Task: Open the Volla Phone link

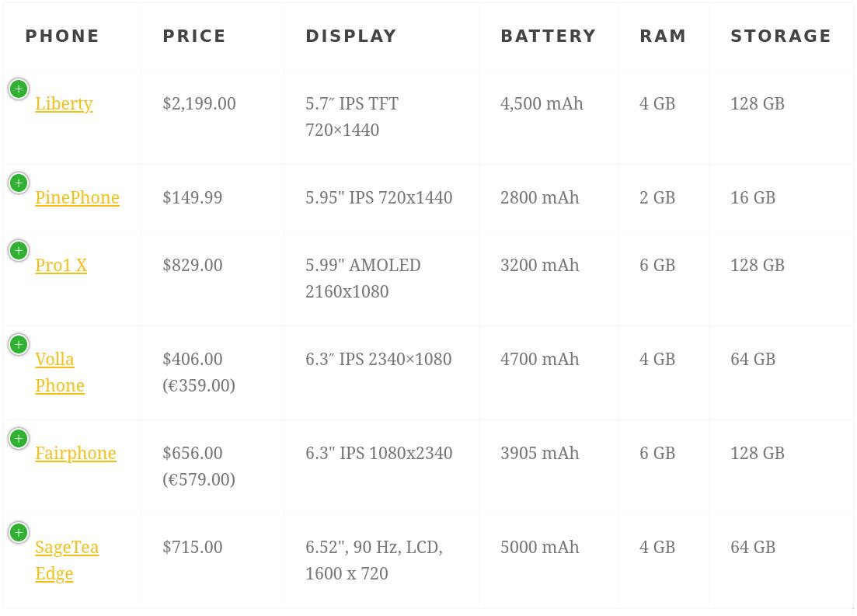Action: (54, 360)
